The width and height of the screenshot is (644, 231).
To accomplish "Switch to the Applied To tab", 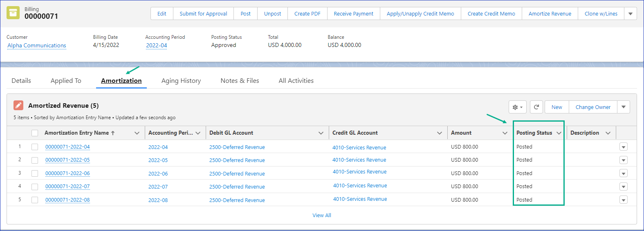I will (66, 81).
